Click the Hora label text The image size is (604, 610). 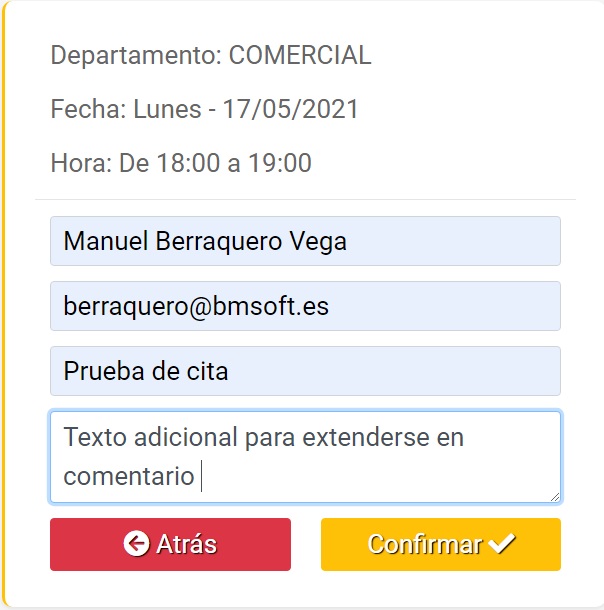click(x=80, y=163)
